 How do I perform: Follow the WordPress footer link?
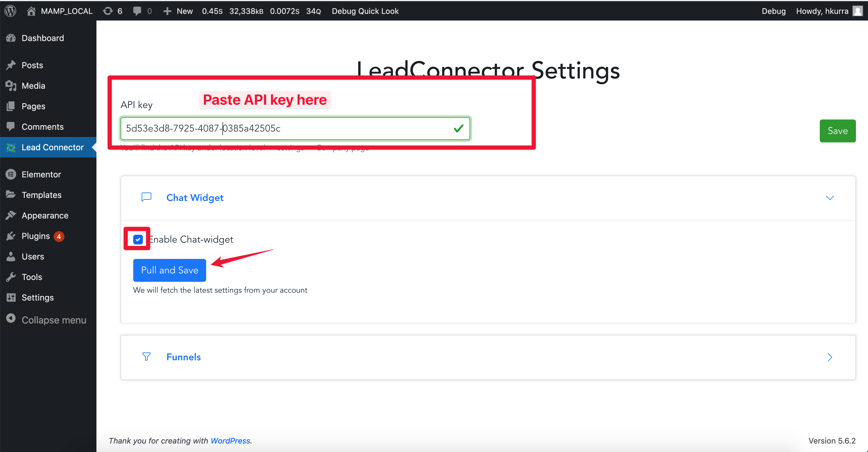230,441
